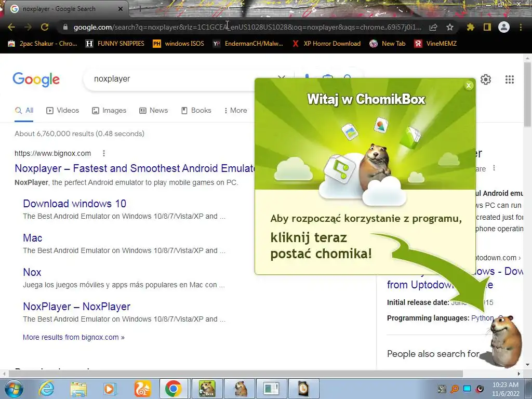Image resolution: width=532 pixels, height=399 pixels.
Task: Open the News search tab
Action: point(153,110)
